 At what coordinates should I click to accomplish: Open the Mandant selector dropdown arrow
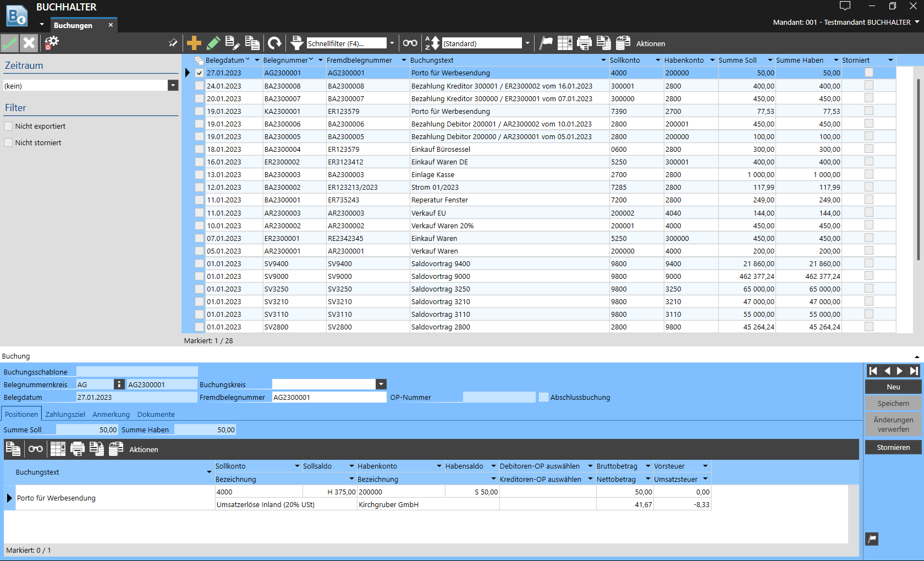(917, 22)
